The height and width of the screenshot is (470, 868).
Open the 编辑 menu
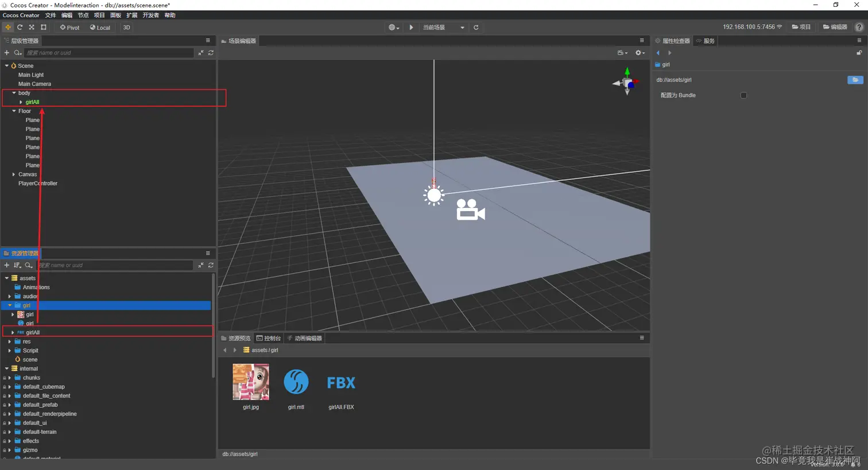[x=67, y=15]
